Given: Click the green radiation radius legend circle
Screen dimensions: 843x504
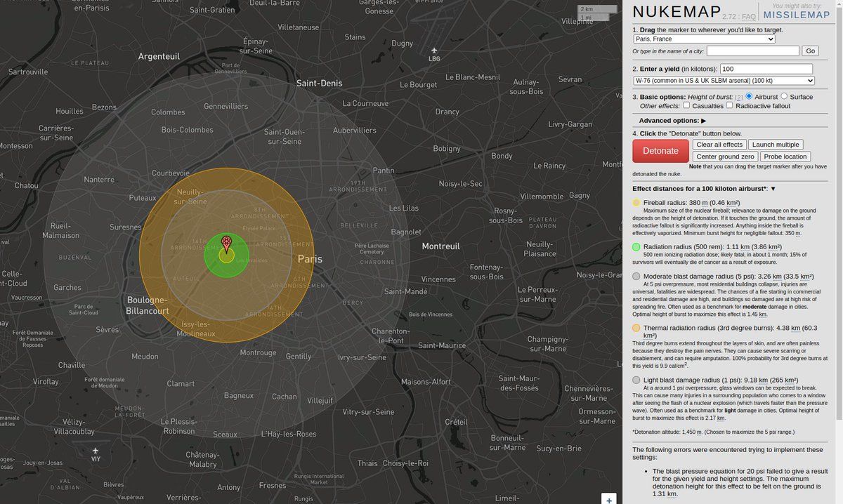Looking at the screenshot, I should [636, 247].
